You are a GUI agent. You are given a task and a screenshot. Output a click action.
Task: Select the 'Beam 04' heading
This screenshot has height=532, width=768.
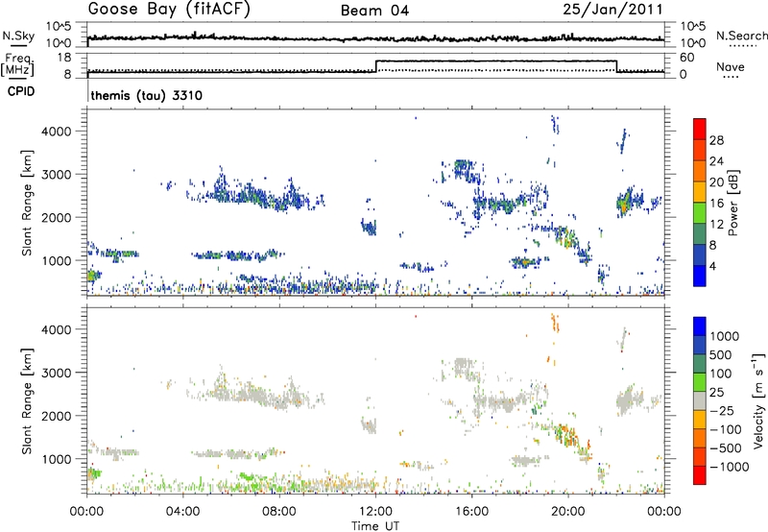(374, 11)
